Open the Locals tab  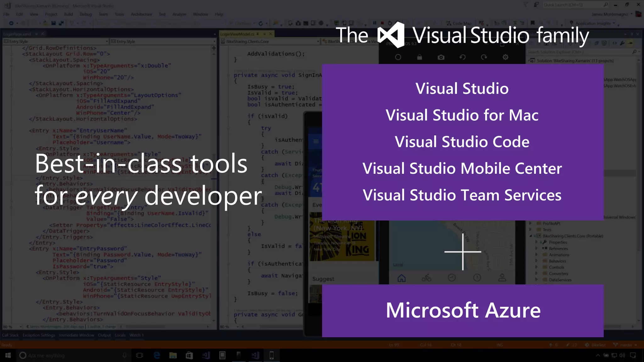click(x=120, y=335)
